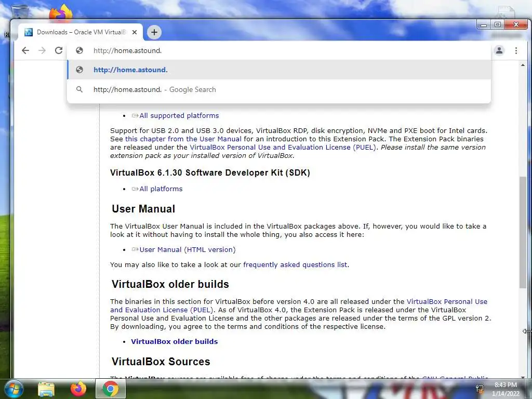Open the Windows Start menu orb
Screen dimensions: 532x399
pos(14,389)
